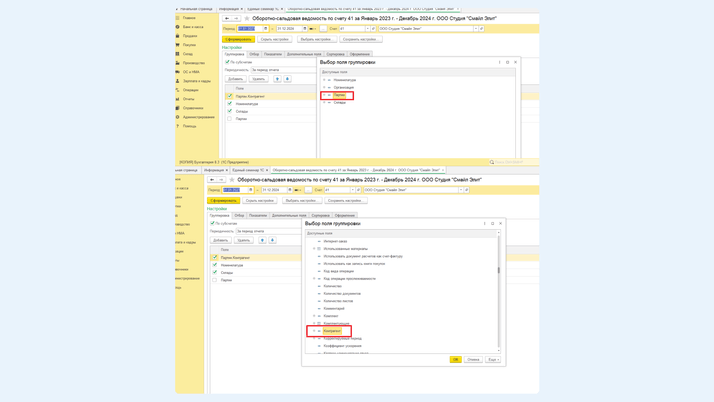This screenshot has height=402, width=714.
Task: Open the Показатели tab in lower window
Action: 258,215
